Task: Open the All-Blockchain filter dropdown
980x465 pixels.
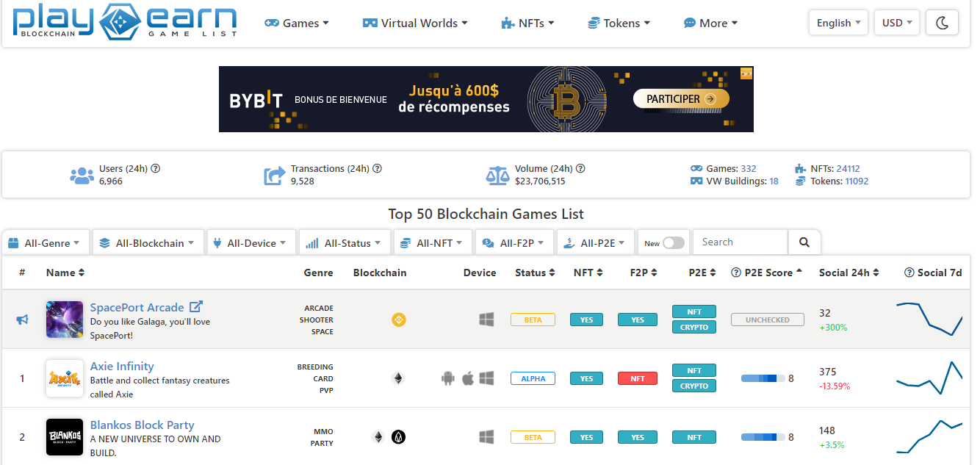Action: point(147,243)
